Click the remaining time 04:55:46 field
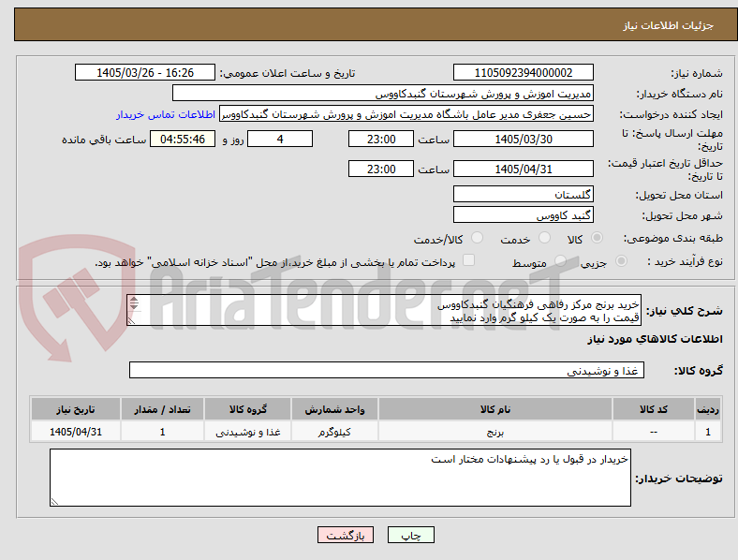The image size is (738, 560). (183, 140)
